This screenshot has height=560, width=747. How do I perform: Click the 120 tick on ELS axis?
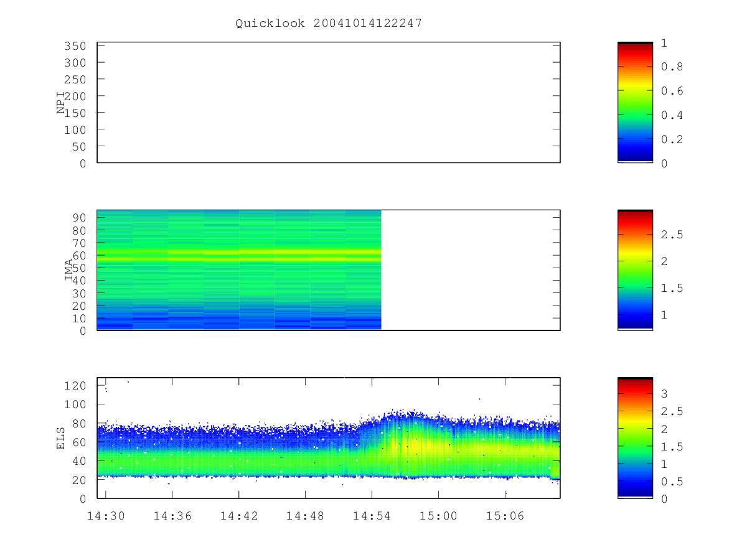tap(76, 386)
